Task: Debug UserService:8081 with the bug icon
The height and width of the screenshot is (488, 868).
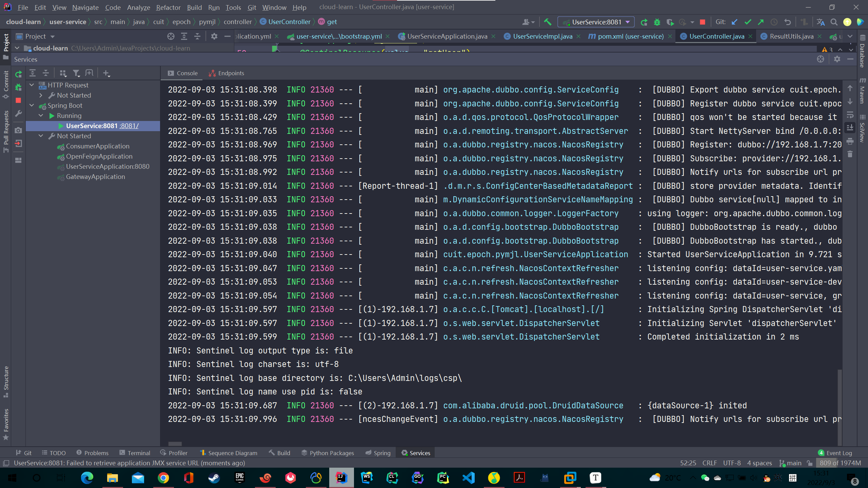Action: coord(657,22)
